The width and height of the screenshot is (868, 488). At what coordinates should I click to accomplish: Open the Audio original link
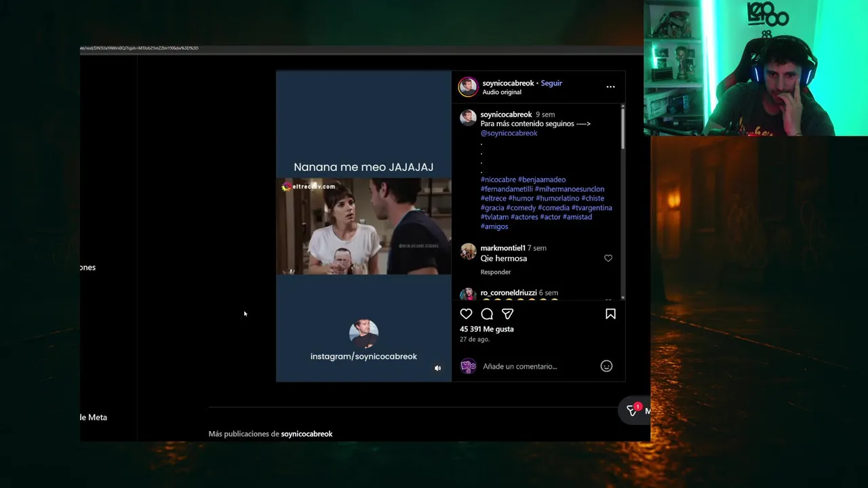tap(502, 92)
